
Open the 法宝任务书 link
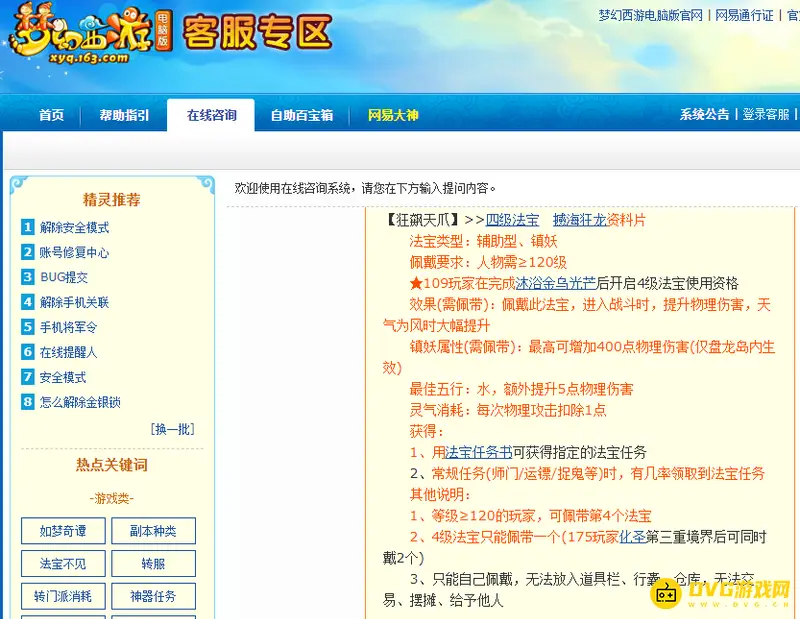(x=479, y=452)
